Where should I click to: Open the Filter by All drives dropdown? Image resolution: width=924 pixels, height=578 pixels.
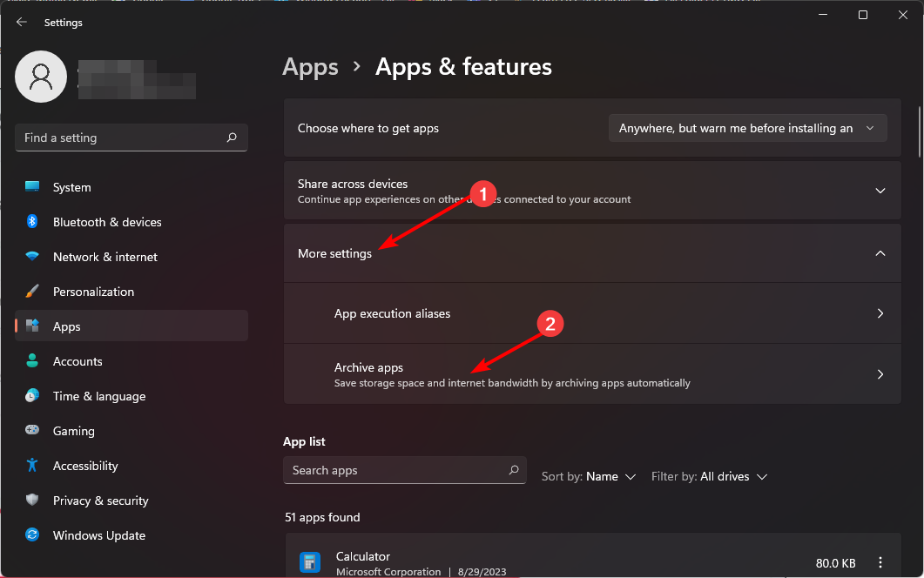710,476
